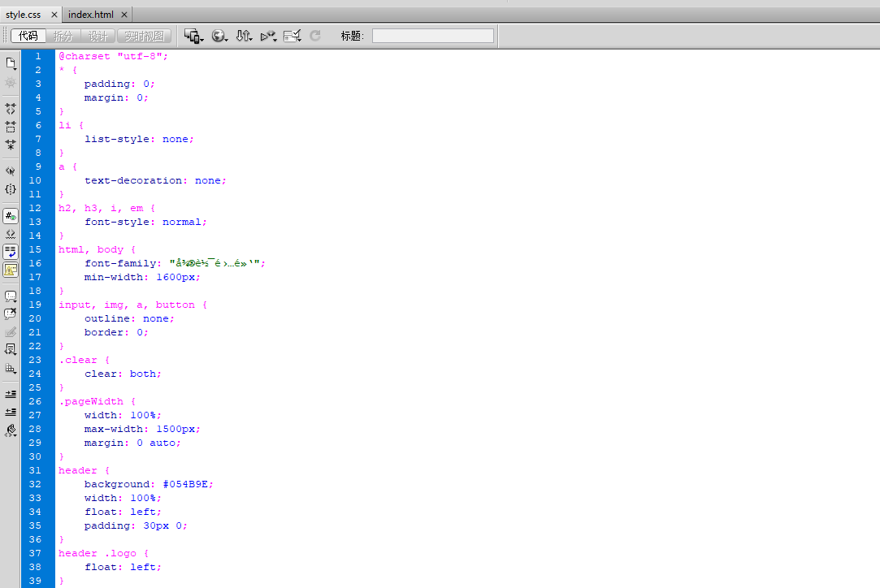880x588 pixels.
Task: Select the style.css tab
Action: [24, 15]
